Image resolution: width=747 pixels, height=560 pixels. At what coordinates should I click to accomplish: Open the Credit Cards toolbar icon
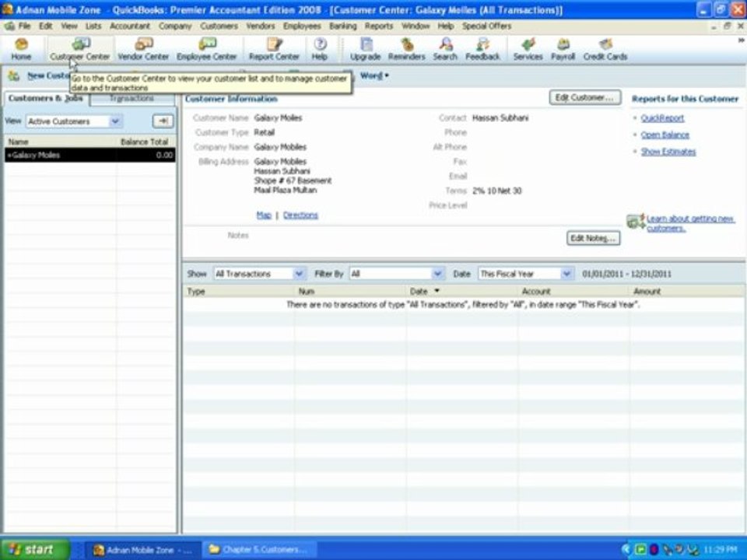[605, 50]
